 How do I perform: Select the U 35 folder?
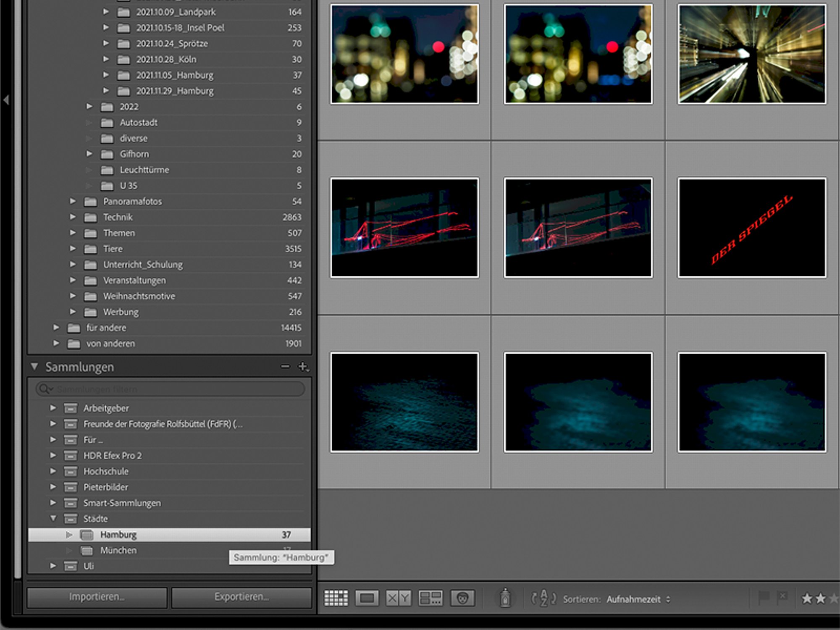click(x=129, y=186)
